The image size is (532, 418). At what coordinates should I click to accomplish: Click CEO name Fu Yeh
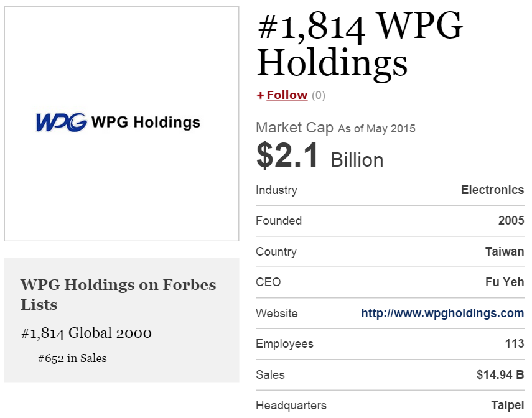click(x=505, y=282)
